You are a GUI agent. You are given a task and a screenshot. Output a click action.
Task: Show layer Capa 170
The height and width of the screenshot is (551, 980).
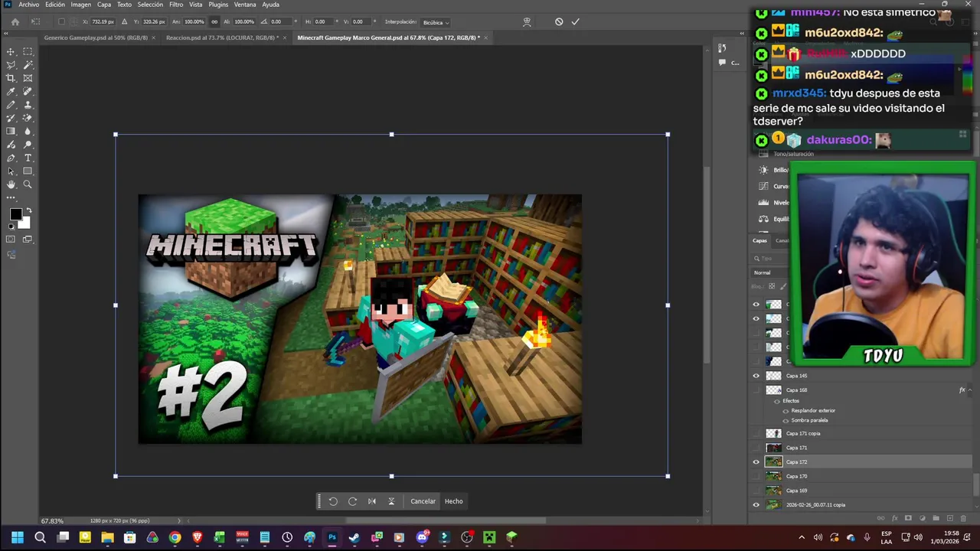(756, 476)
